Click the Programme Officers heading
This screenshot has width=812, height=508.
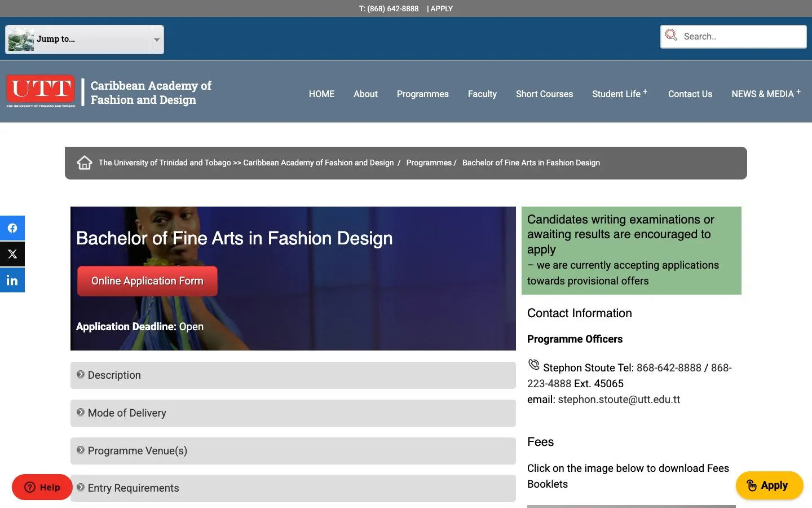[x=575, y=339]
